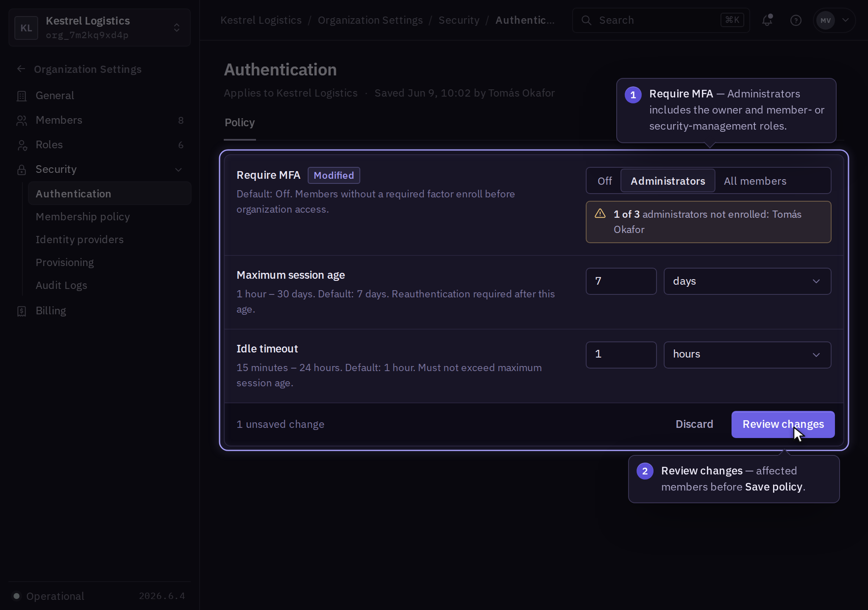868x610 pixels.
Task: Click the back arrow beside Organization Settings
Action: click(x=21, y=69)
